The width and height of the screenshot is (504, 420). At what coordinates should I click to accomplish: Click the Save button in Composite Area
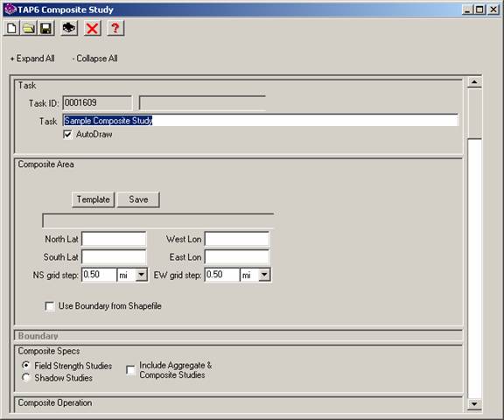(138, 199)
